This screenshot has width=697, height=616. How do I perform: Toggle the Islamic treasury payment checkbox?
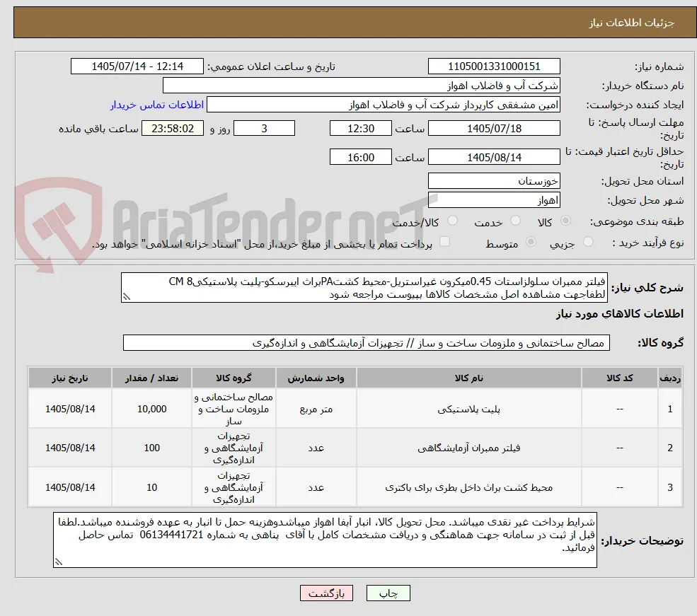tap(444, 242)
